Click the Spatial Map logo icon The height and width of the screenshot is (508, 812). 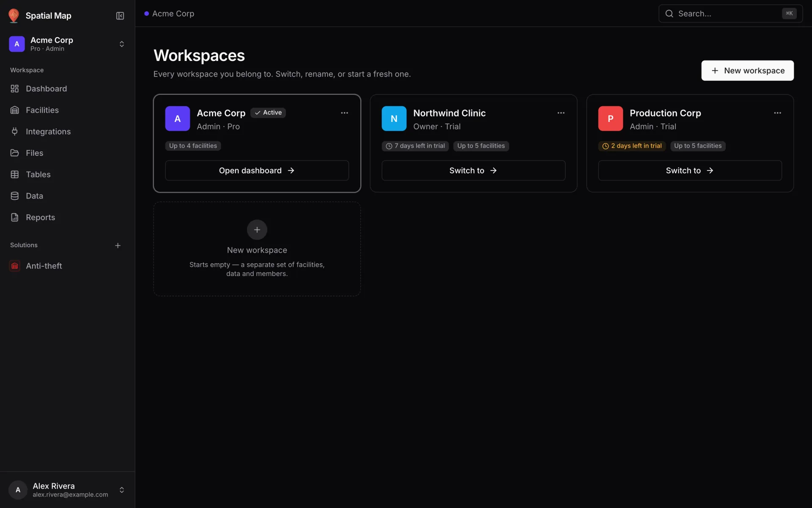coord(14,16)
